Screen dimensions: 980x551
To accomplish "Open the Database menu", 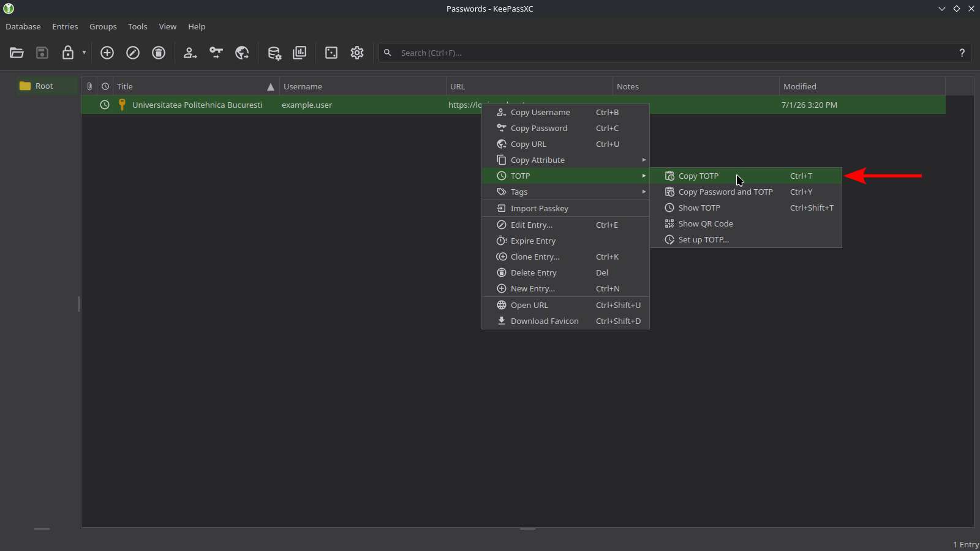I will pyautogui.click(x=23, y=26).
